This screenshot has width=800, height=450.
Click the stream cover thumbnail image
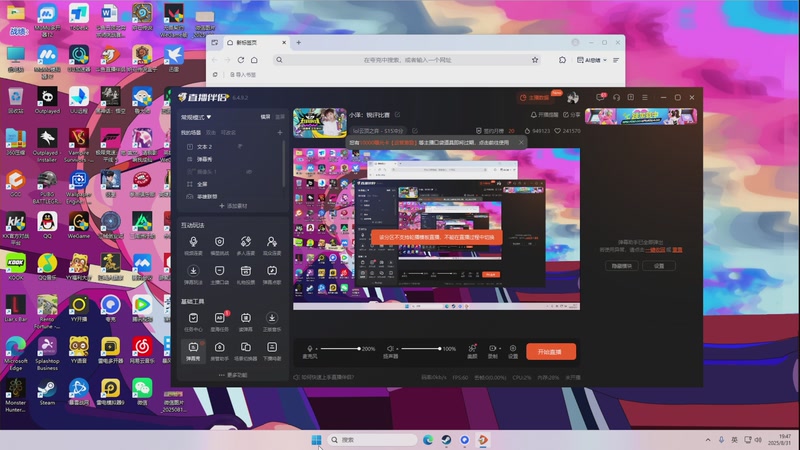click(x=320, y=123)
